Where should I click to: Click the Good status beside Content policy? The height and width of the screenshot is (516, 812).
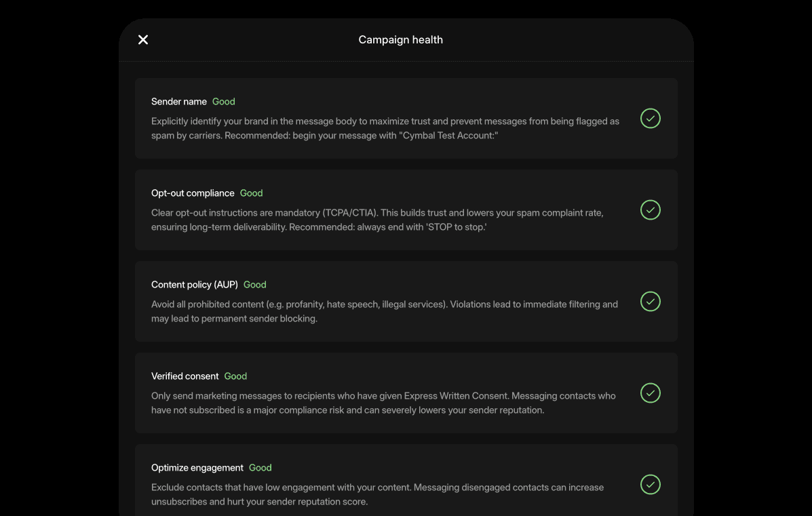point(255,285)
